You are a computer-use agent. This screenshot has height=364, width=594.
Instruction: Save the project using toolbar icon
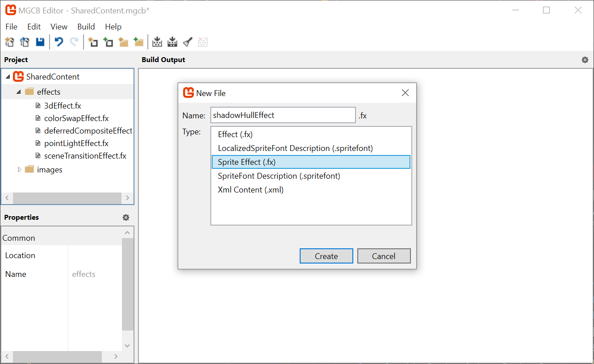pyautogui.click(x=40, y=42)
